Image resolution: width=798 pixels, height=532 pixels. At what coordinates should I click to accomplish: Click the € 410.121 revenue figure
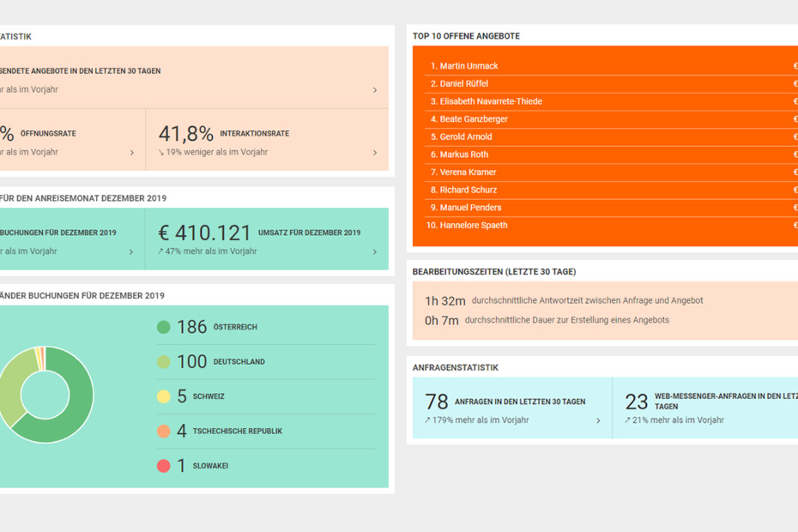coord(205,233)
